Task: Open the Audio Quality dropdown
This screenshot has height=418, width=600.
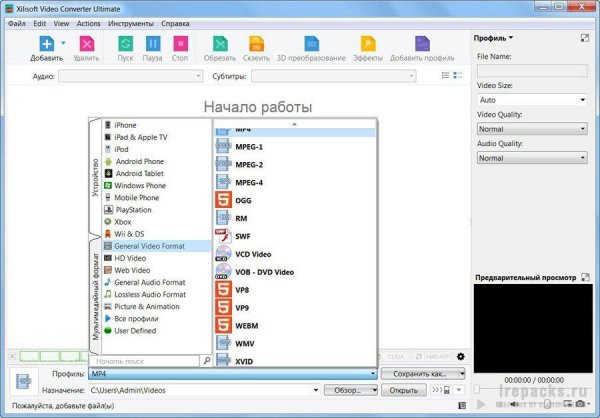Action: coord(532,158)
